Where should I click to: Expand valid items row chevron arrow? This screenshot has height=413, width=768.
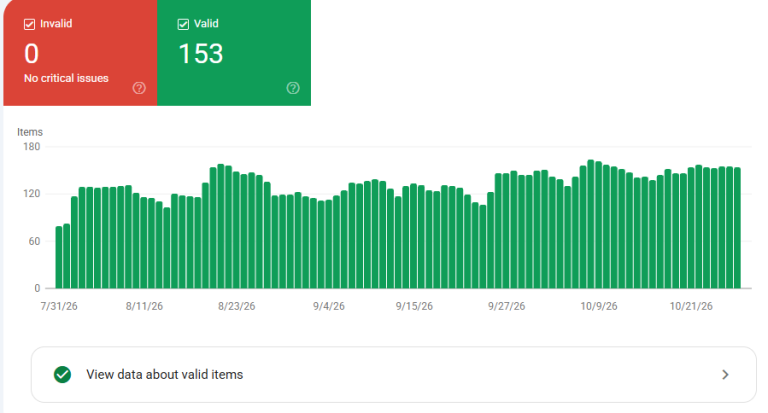[x=725, y=375]
